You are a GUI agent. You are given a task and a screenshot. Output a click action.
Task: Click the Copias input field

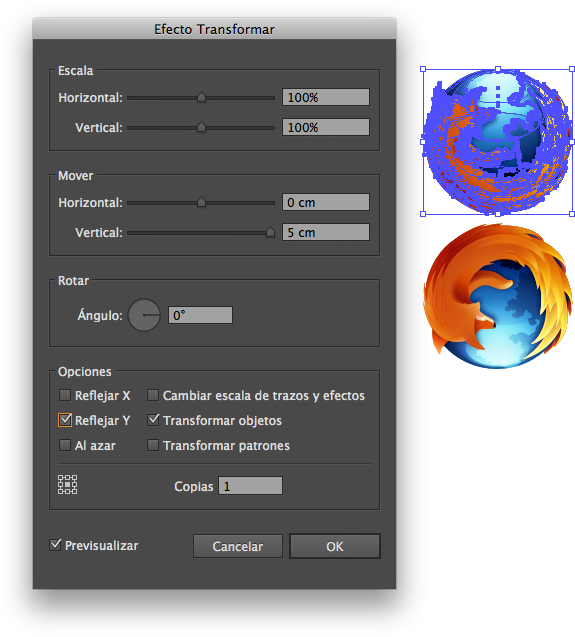tap(250, 486)
